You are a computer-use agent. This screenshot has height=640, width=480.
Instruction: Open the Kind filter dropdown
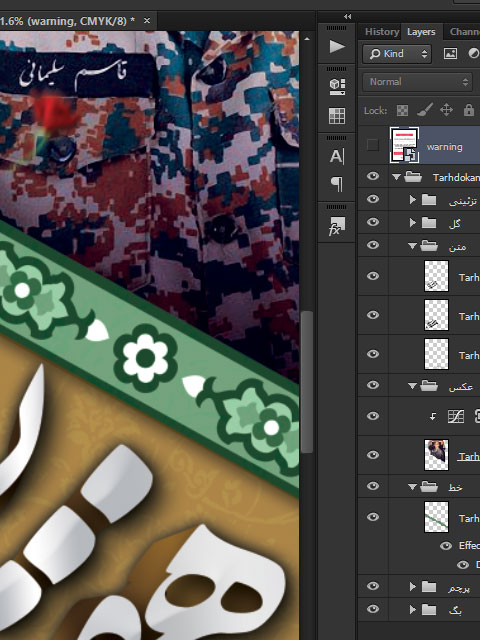coord(397,54)
